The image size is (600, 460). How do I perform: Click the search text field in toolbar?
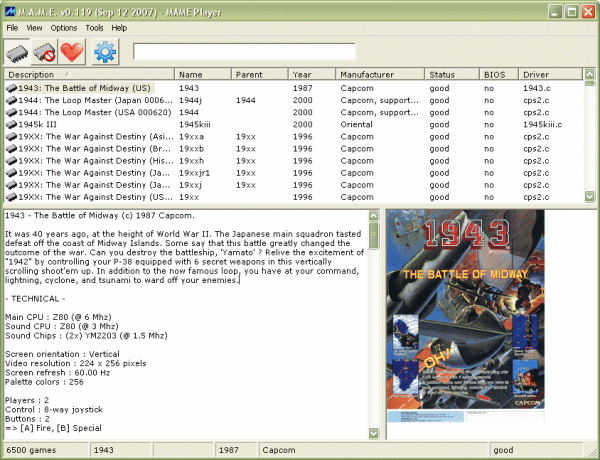(x=244, y=52)
